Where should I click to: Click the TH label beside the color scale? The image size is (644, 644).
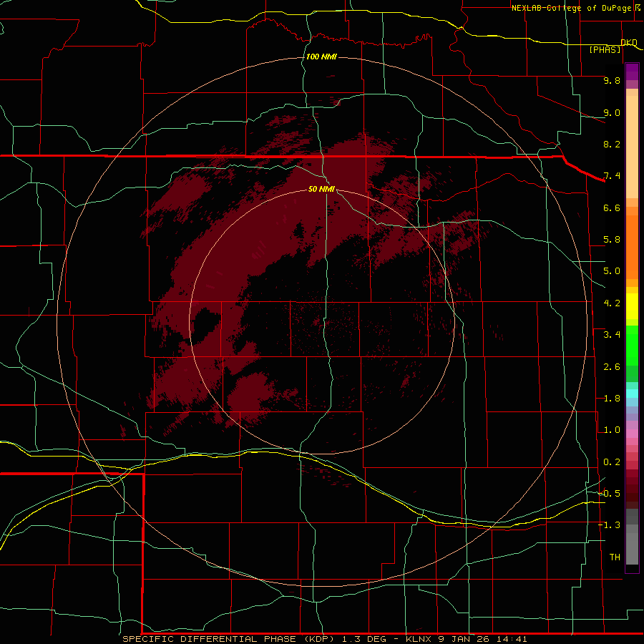pos(615,557)
